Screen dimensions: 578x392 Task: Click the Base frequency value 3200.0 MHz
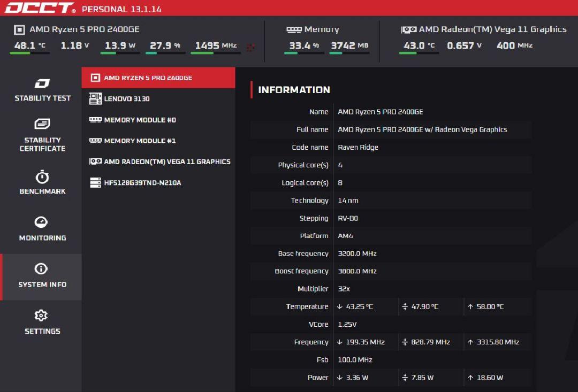(x=357, y=253)
